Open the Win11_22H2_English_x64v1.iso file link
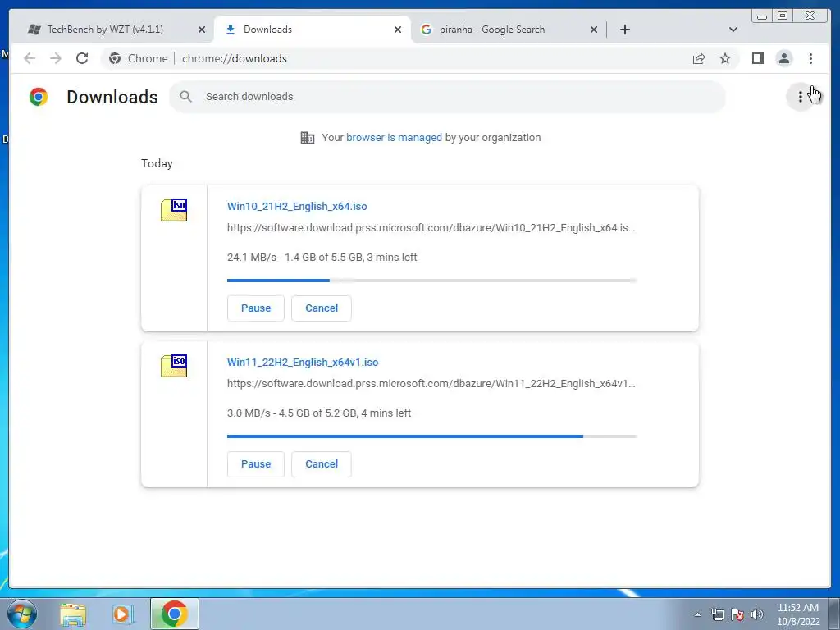 coord(303,362)
